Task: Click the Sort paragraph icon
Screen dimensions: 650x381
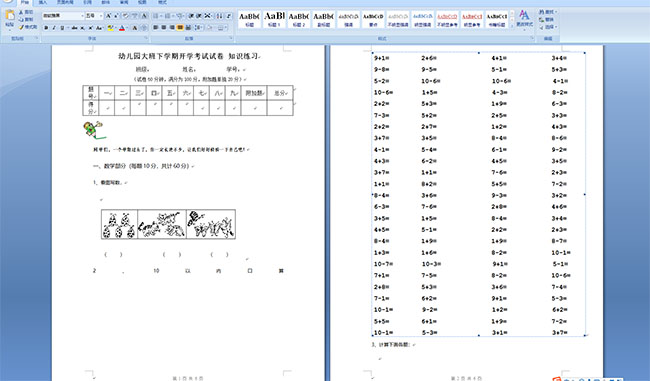Action: tap(219, 16)
